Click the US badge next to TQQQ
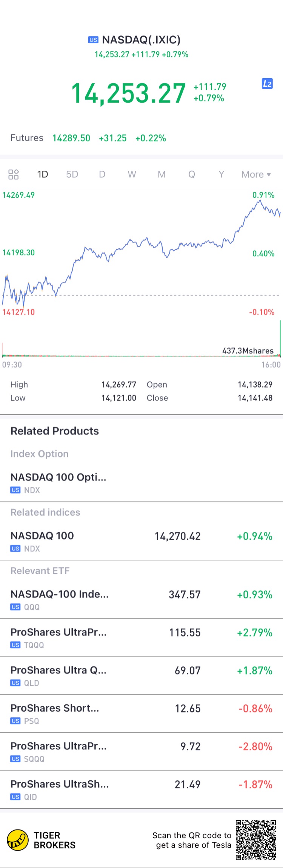This screenshot has height=868, width=283. (x=15, y=645)
